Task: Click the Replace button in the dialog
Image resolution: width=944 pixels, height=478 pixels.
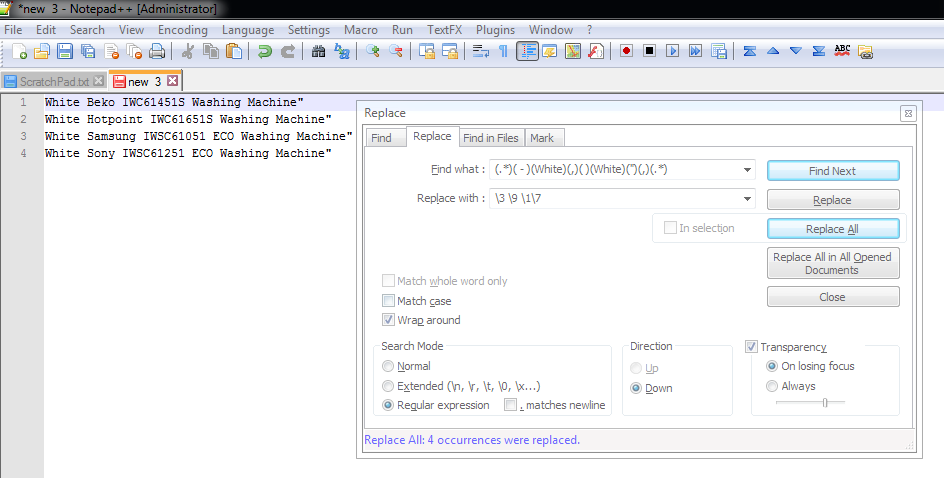Action: point(833,200)
